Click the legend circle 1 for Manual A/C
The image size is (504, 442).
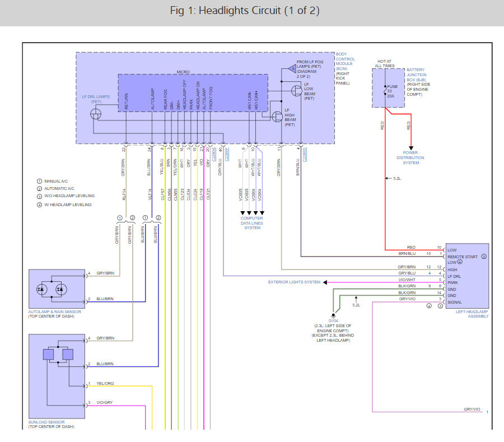(x=40, y=182)
